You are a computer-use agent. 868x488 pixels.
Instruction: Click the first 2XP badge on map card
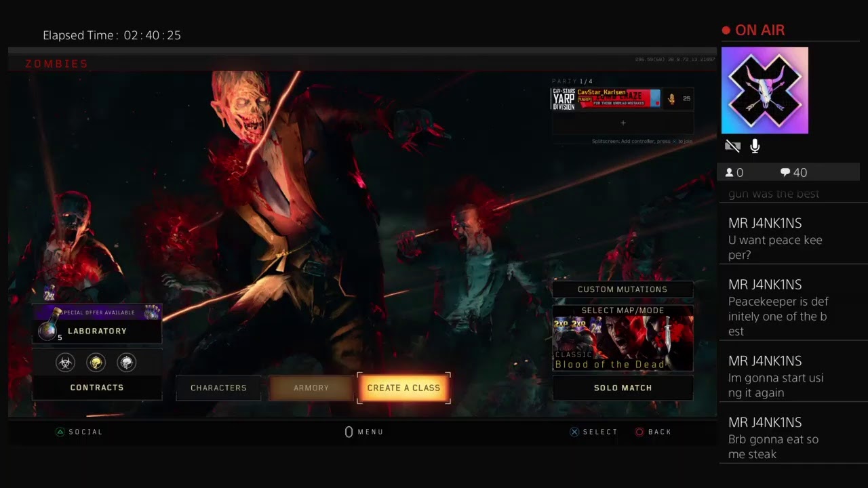(x=561, y=324)
